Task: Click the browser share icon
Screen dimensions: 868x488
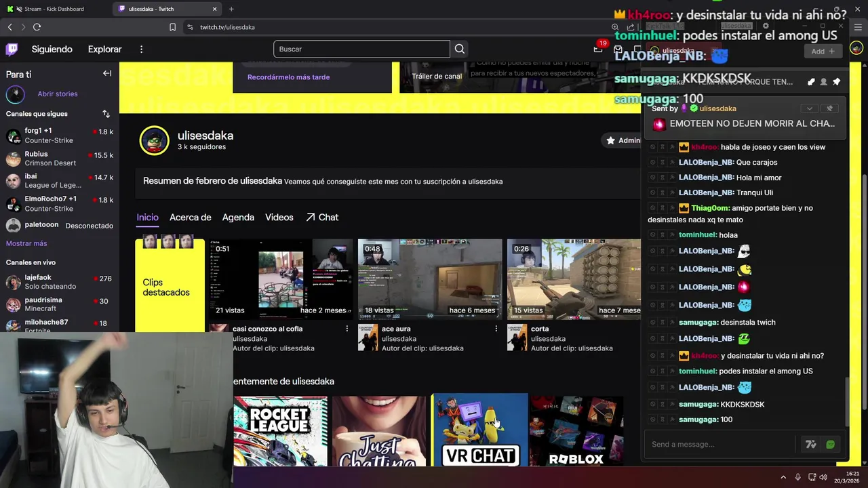Action: pyautogui.click(x=631, y=27)
